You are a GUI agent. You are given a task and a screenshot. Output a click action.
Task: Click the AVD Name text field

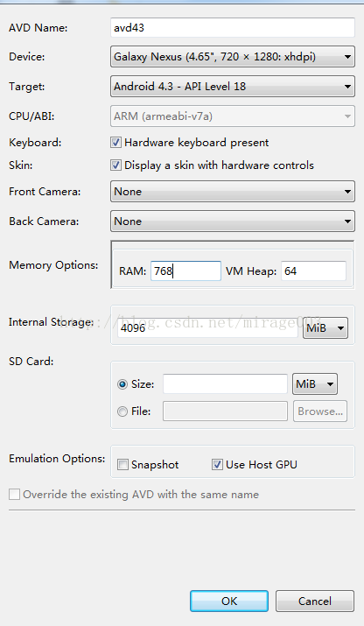(232, 28)
